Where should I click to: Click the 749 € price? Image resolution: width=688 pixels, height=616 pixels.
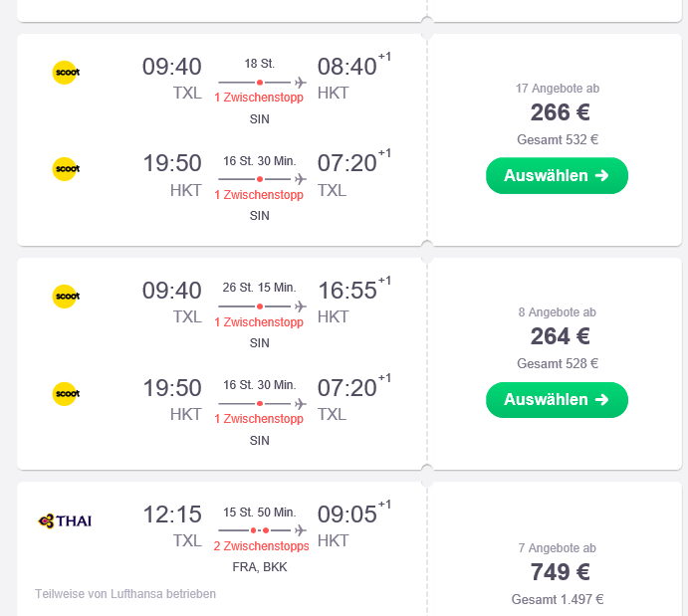(560, 572)
